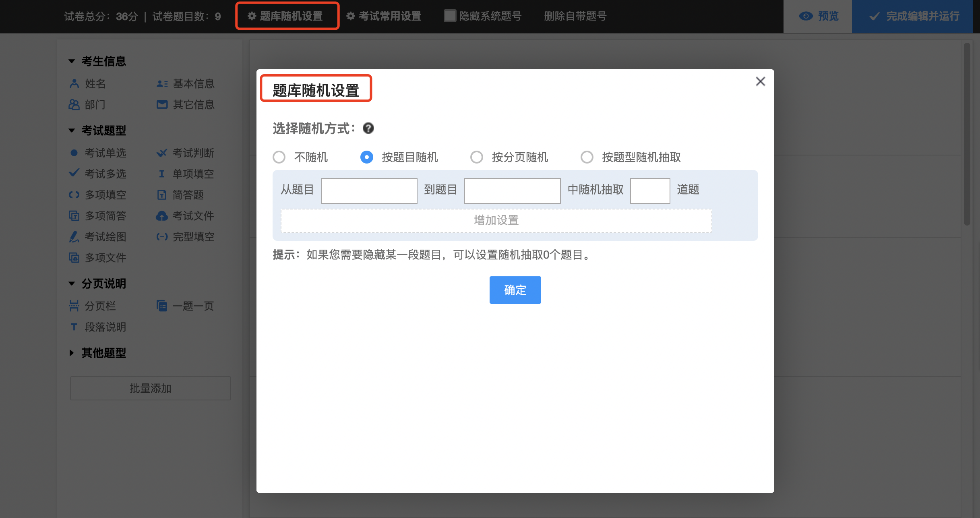Screen dimensions: 980x518
Task: Click the 增加设置 dashed button
Action: (496, 220)
